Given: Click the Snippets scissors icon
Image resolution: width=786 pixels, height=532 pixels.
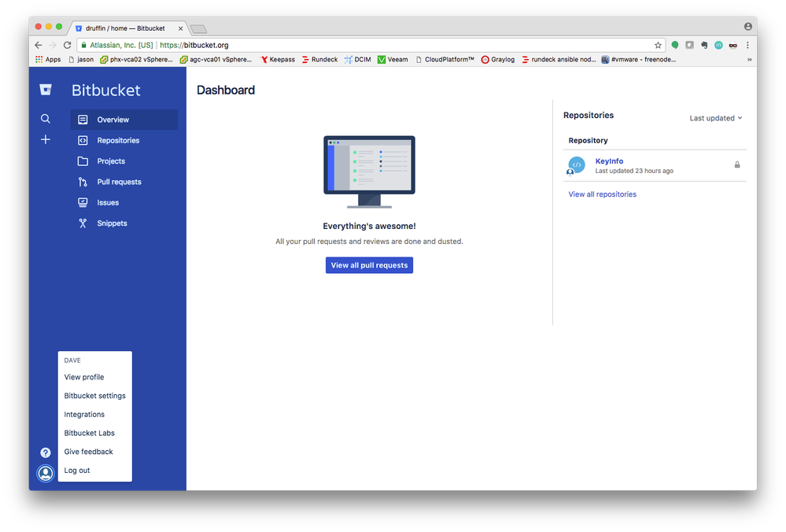Looking at the screenshot, I should tap(83, 224).
